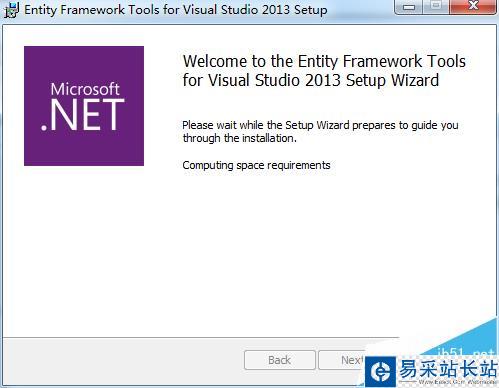Click the 'through the installation.' text line
Screen dimensions: 499x388
coord(239,138)
